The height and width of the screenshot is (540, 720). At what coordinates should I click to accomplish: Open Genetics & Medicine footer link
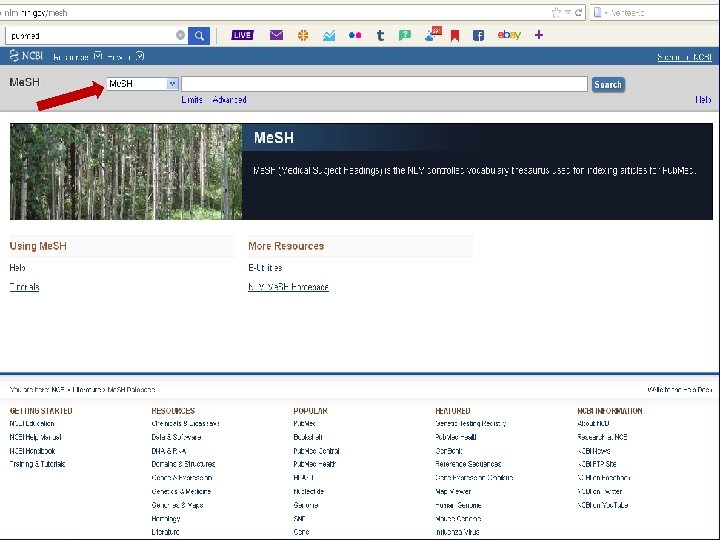pyautogui.click(x=181, y=491)
